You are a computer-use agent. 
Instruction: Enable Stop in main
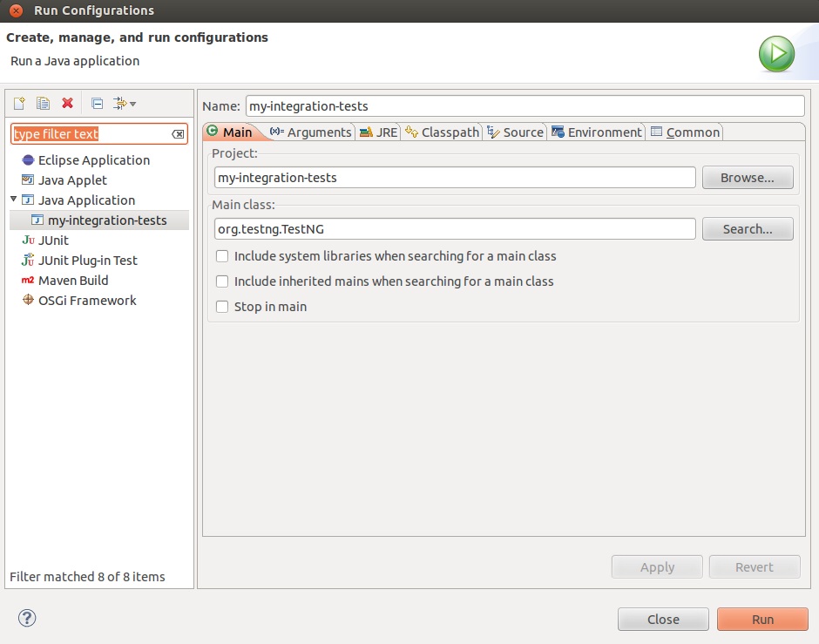point(222,307)
